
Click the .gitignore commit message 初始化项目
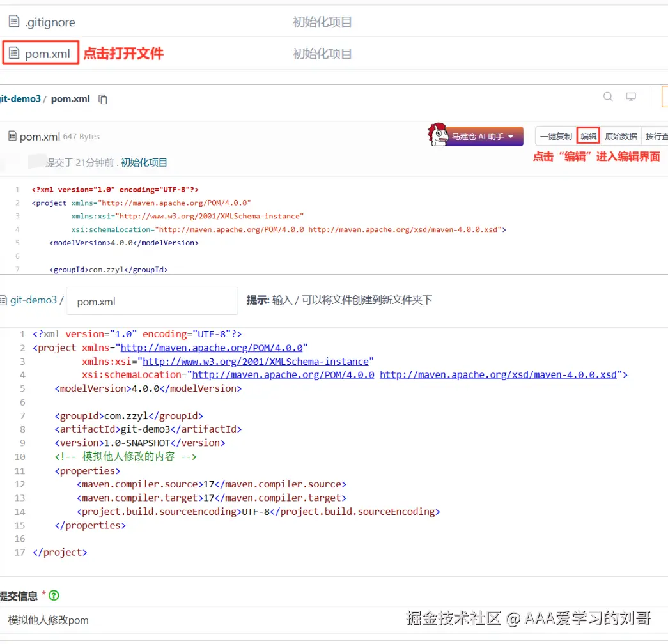[x=322, y=22]
